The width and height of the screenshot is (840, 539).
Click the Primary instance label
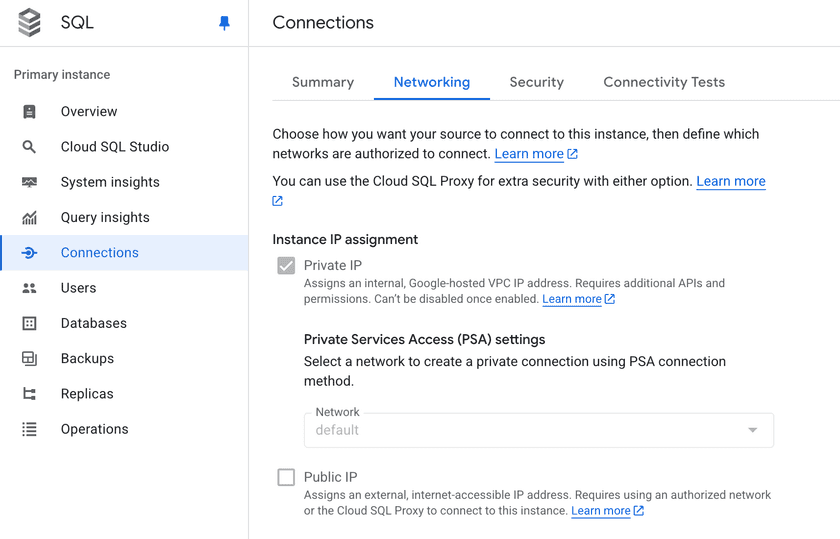coord(62,74)
